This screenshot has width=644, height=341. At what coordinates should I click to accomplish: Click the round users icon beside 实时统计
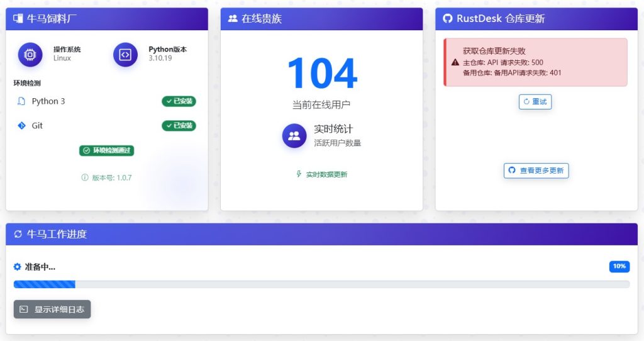294,135
